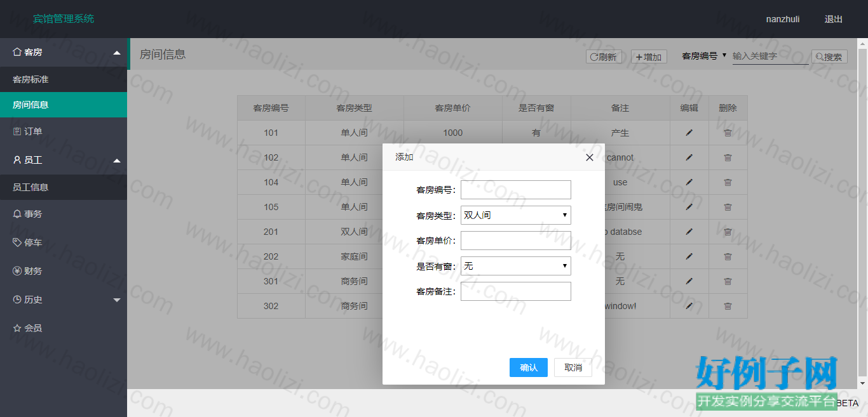Click the 搜索 search button
Image resolution: width=868 pixels, height=417 pixels.
[829, 56]
